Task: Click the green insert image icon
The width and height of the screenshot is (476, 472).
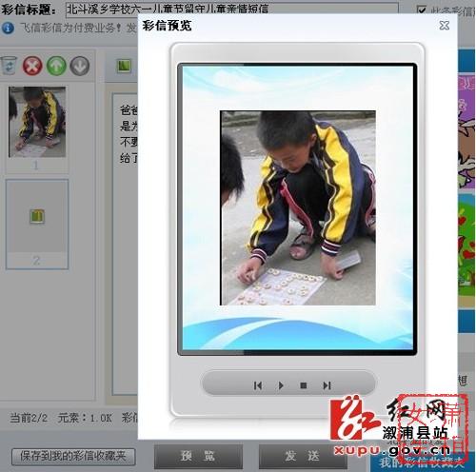Action: pos(124,67)
